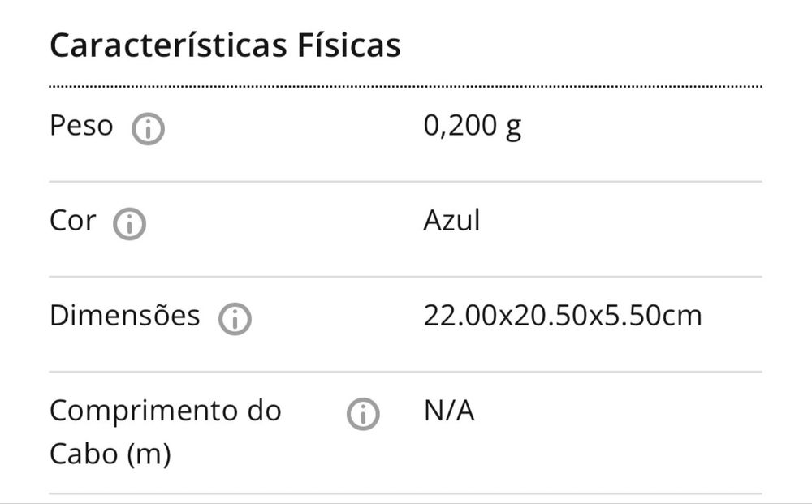Click the Azul color value

pyautogui.click(x=451, y=221)
